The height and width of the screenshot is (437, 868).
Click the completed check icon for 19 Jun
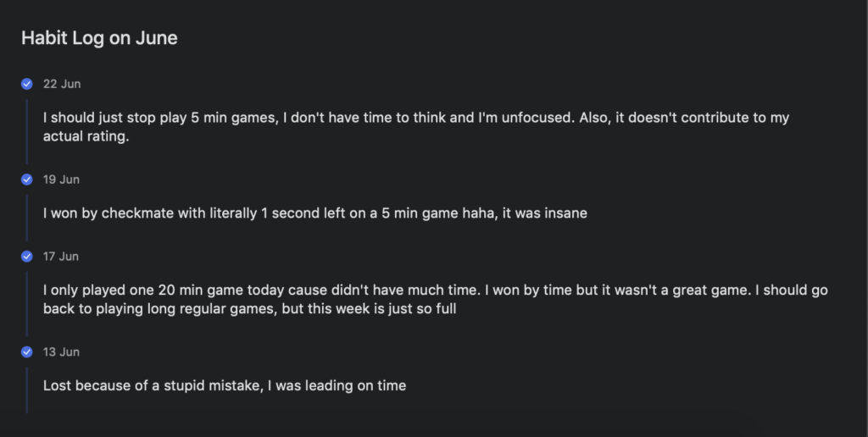click(27, 180)
